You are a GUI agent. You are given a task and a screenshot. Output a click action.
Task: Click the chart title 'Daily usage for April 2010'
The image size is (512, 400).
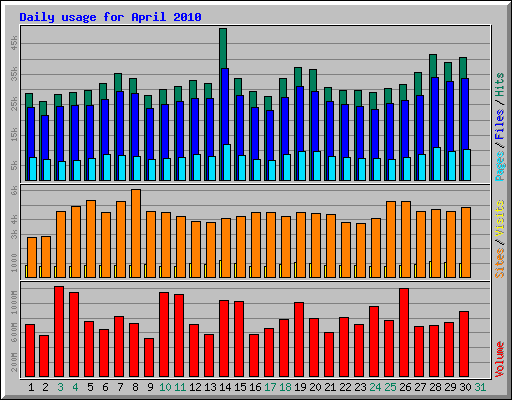[110, 17]
